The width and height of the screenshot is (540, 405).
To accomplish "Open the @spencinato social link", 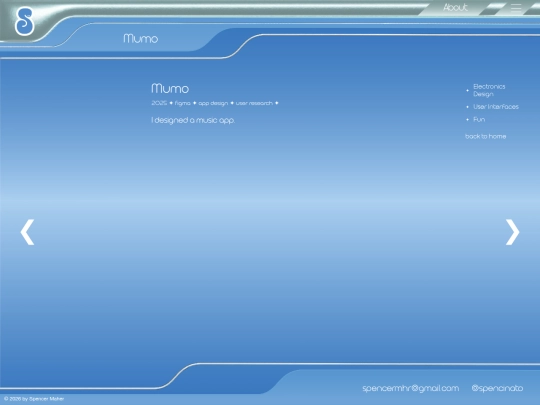I will coord(497,388).
